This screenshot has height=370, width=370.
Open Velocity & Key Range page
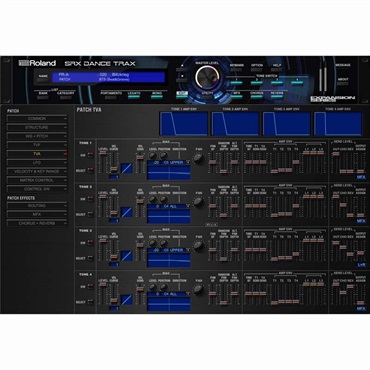[37, 171]
